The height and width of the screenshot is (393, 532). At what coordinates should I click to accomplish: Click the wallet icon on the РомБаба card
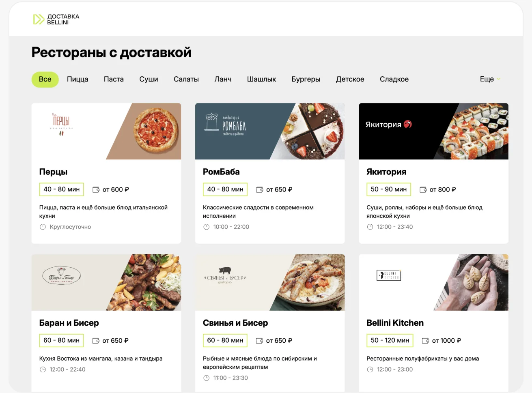(x=260, y=190)
